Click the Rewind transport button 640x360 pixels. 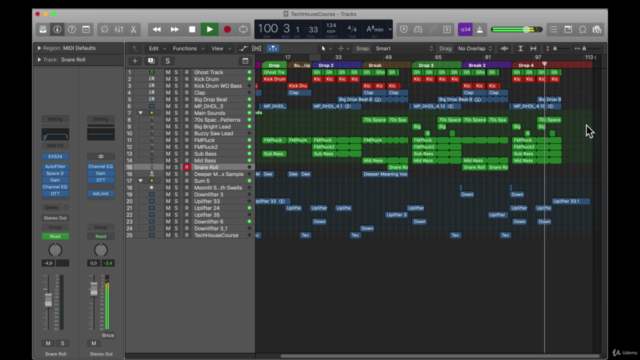click(x=156, y=29)
